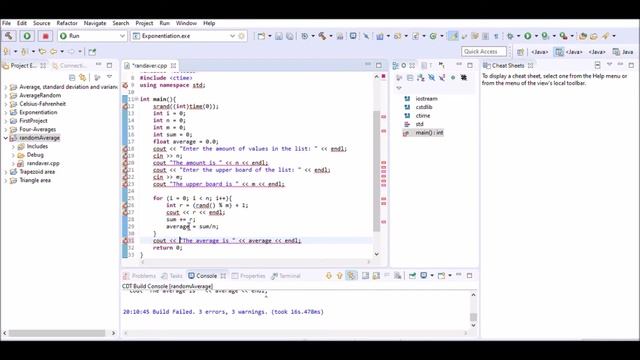The image size is (640, 360).
Task: Click the Build hammer icon in launch bar
Action: pos(9,36)
